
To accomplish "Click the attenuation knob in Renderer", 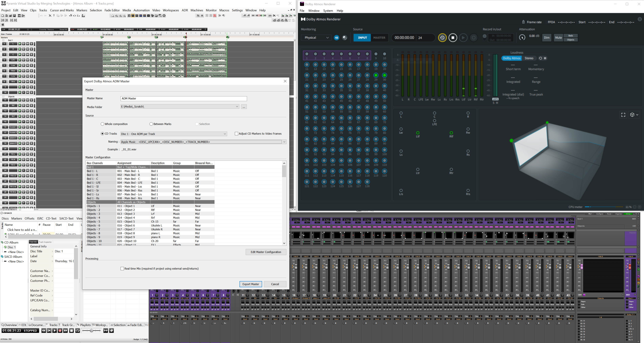I will (522, 38).
